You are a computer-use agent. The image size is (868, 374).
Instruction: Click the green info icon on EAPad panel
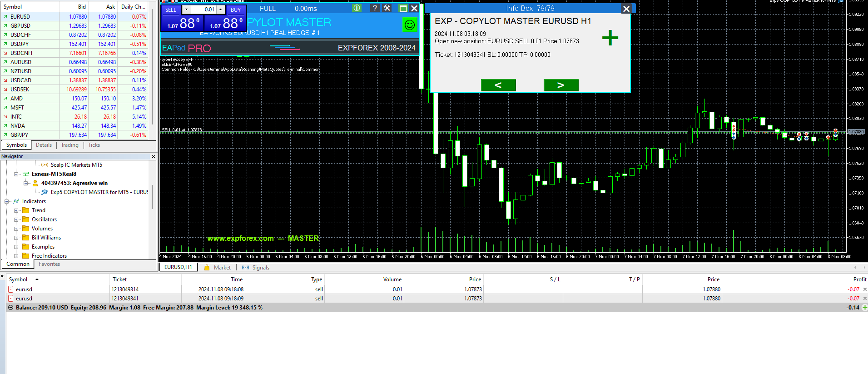point(357,8)
